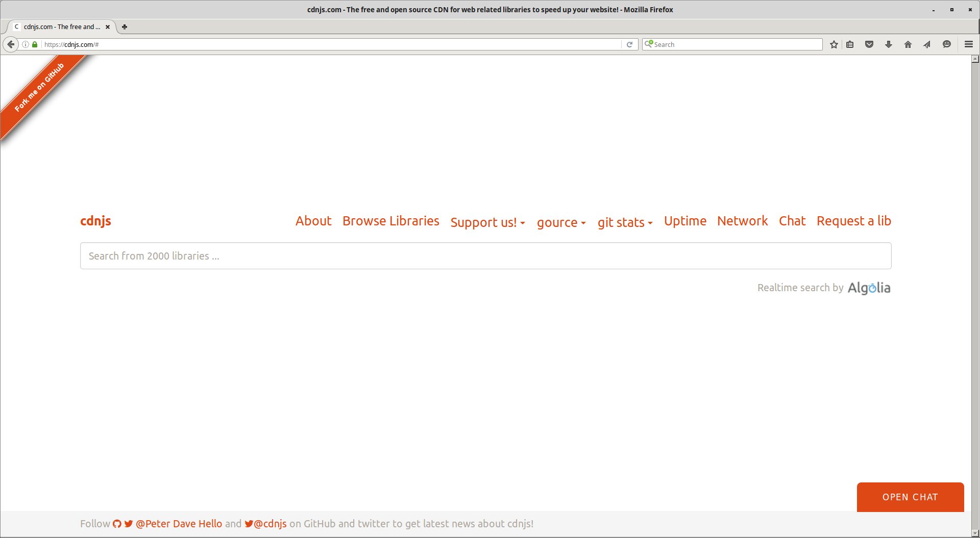Open @Peter Dave Hello profile link
The height and width of the screenshot is (538, 980).
point(179,524)
